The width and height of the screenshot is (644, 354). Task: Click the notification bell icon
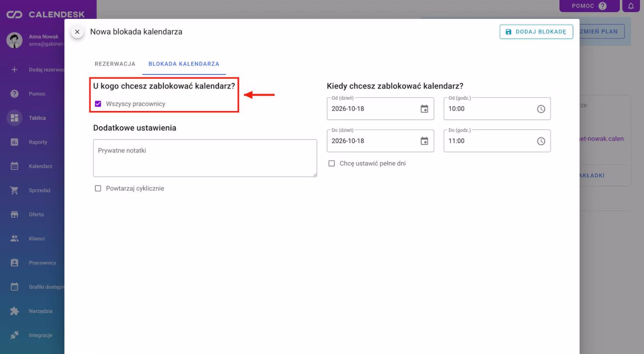(x=630, y=6)
